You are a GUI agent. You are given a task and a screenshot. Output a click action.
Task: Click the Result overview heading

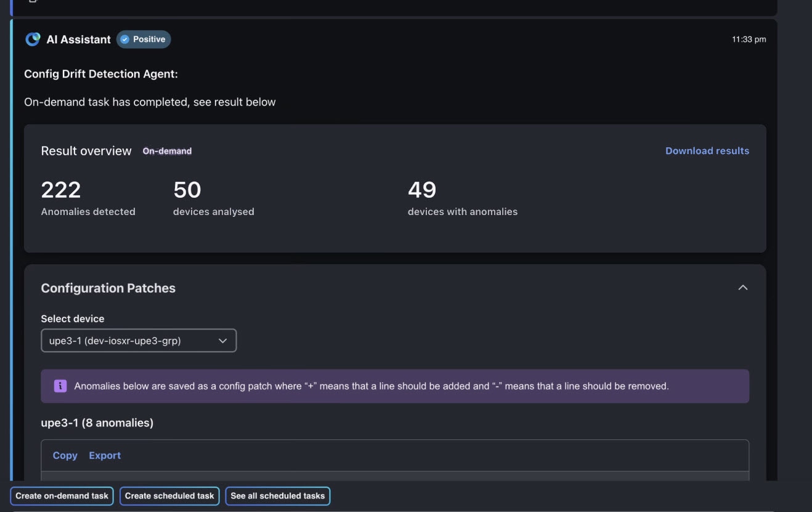86,151
